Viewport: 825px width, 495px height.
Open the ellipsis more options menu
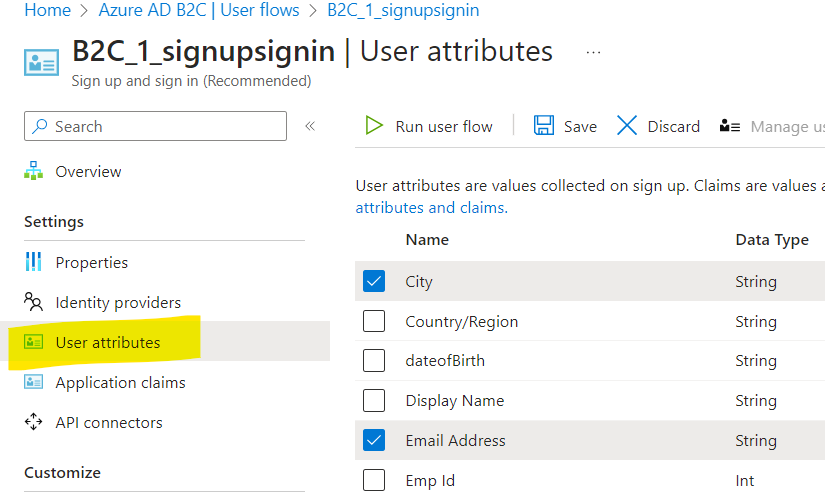(x=593, y=53)
